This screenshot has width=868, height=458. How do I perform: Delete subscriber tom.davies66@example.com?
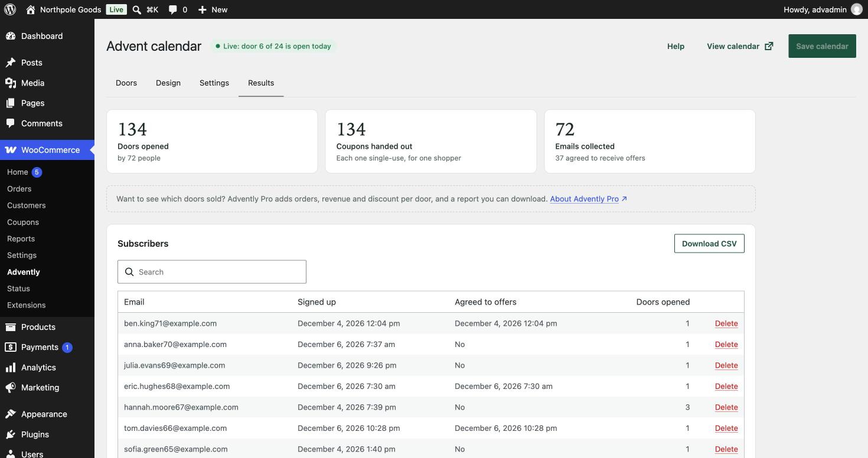pyautogui.click(x=726, y=428)
